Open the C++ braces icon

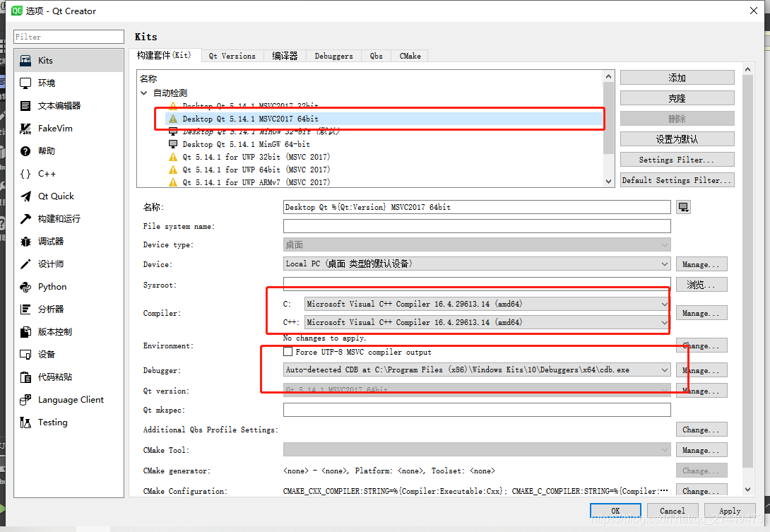tap(25, 174)
